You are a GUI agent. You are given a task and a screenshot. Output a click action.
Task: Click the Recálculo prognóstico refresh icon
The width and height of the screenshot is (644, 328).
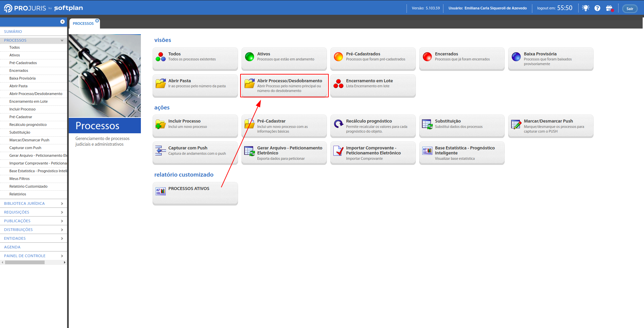click(x=338, y=124)
